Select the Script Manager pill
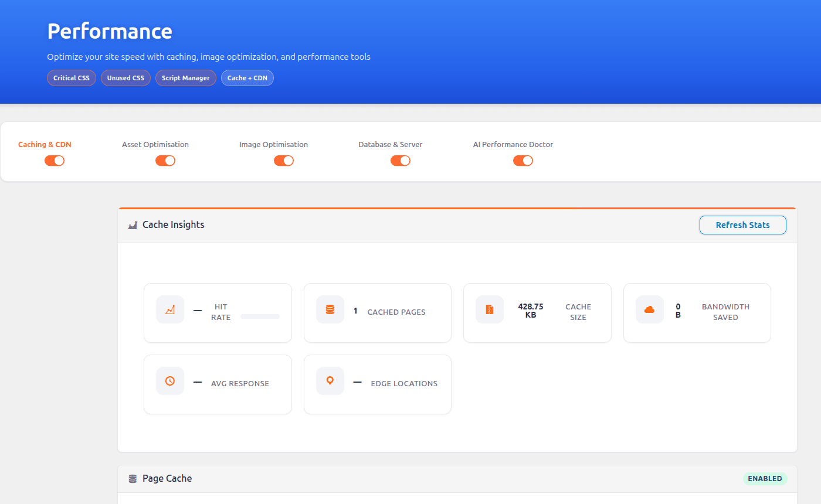Image resolution: width=821 pixels, height=504 pixels. click(x=185, y=77)
